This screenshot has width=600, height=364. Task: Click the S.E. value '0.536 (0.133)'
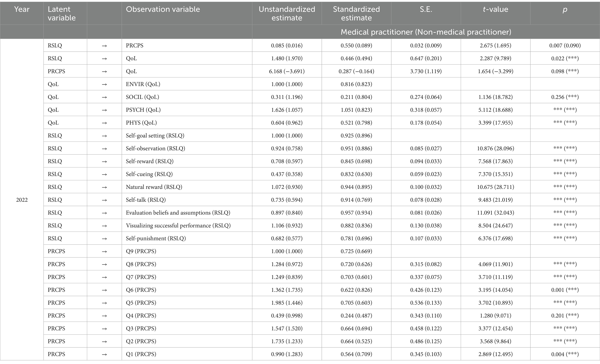(426, 303)
